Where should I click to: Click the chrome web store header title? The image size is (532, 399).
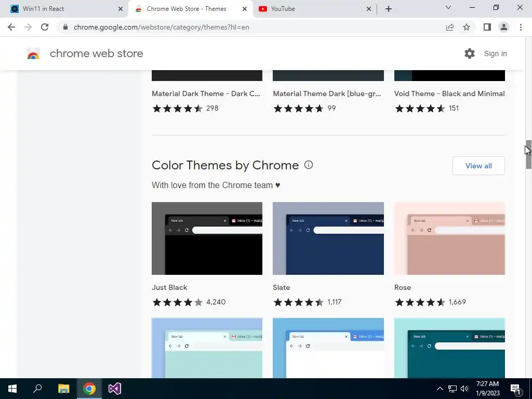(x=96, y=54)
